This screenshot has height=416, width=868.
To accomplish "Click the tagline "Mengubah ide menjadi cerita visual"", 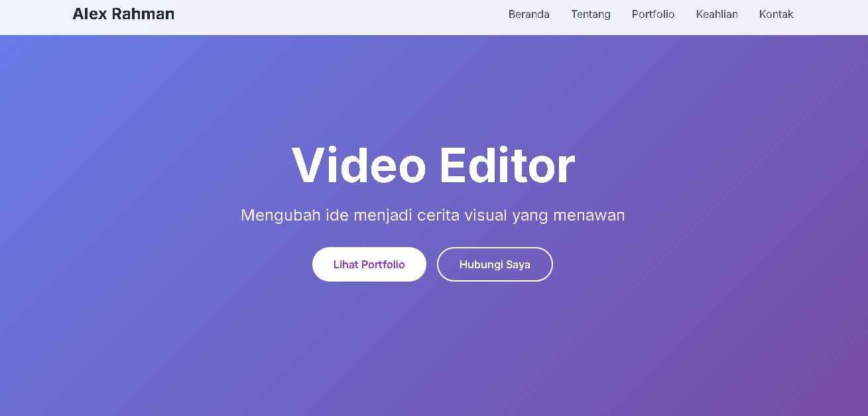I will click(375, 215).
